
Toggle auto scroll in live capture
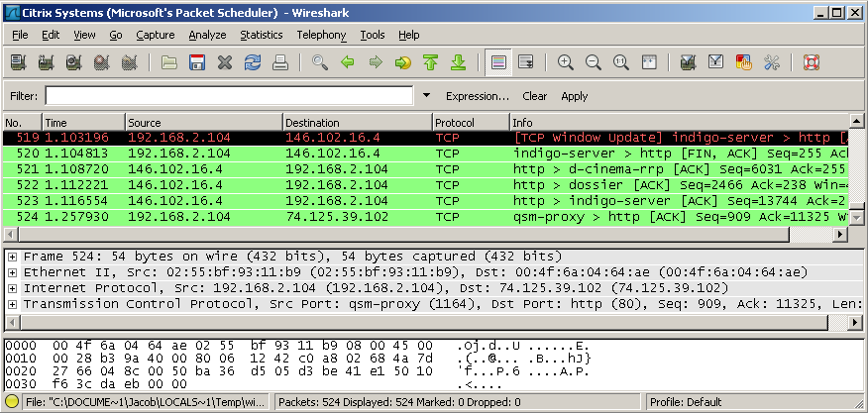click(x=526, y=62)
